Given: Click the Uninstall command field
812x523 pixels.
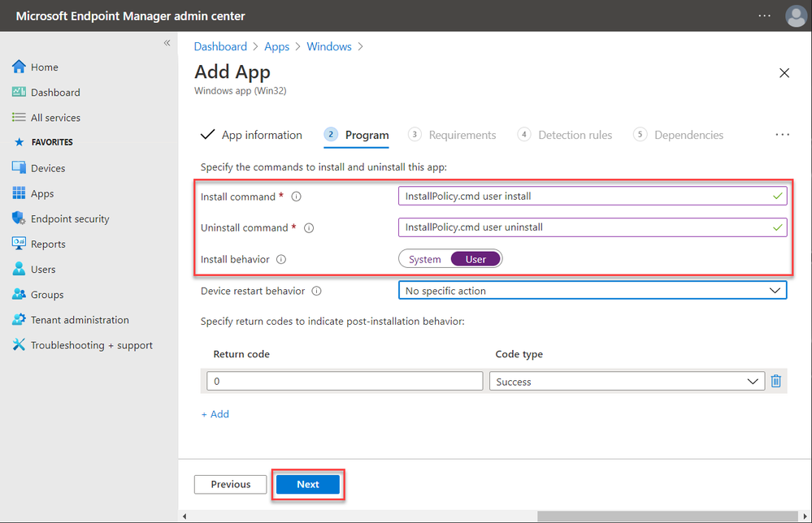Looking at the screenshot, I should click(593, 227).
